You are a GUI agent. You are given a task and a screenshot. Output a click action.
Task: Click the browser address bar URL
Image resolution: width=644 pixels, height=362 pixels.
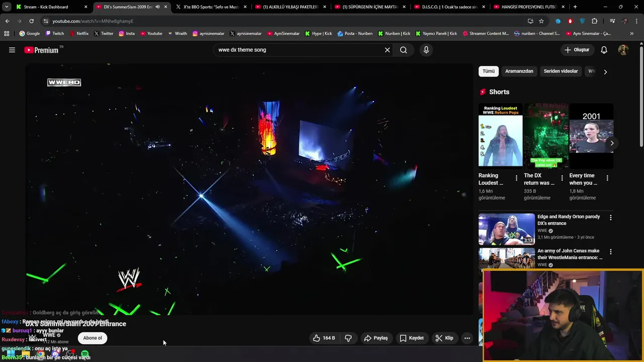(x=93, y=21)
